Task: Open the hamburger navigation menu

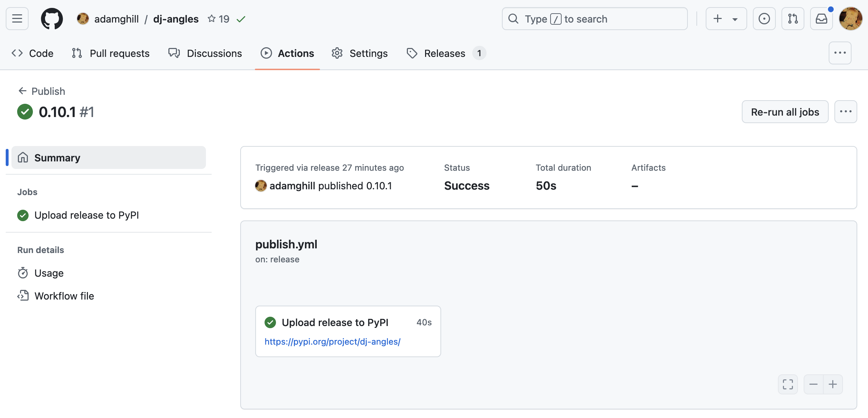Action: [17, 19]
